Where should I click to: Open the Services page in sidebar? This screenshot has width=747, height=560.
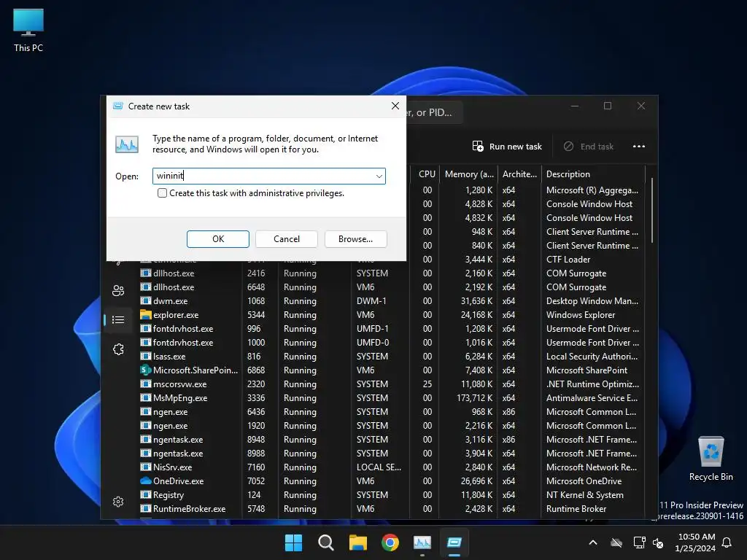[118, 349]
